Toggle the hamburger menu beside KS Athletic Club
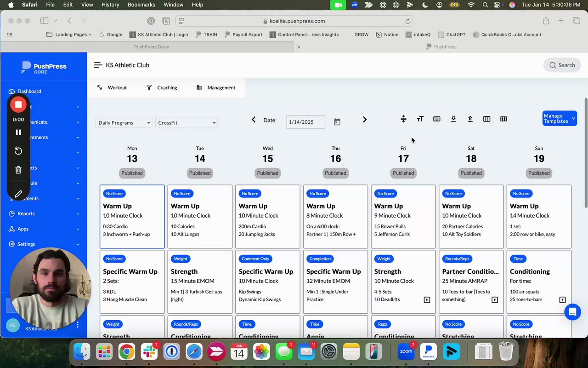Screen dimensions: 588x368 coord(98,65)
